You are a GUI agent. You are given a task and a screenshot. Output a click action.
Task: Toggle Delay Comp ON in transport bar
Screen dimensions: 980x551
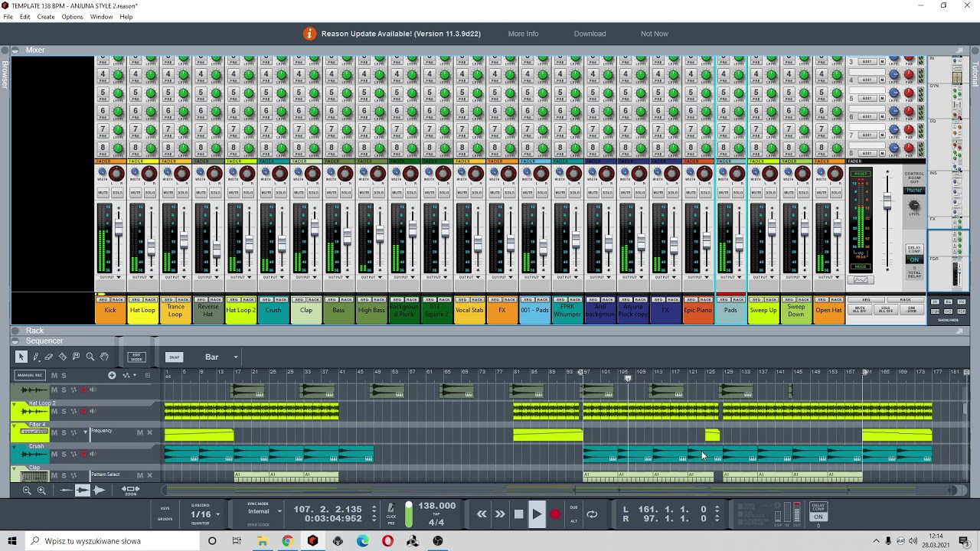pyautogui.click(x=818, y=517)
